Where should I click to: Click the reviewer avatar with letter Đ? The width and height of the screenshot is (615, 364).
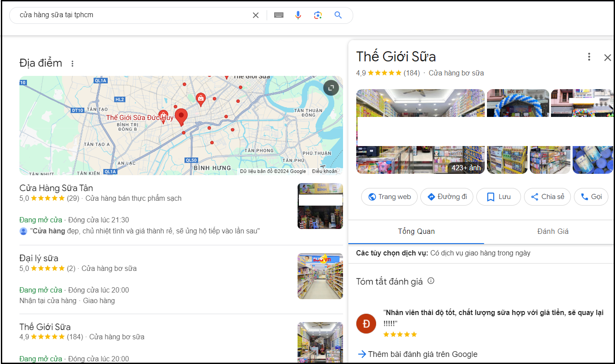[x=366, y=323]
